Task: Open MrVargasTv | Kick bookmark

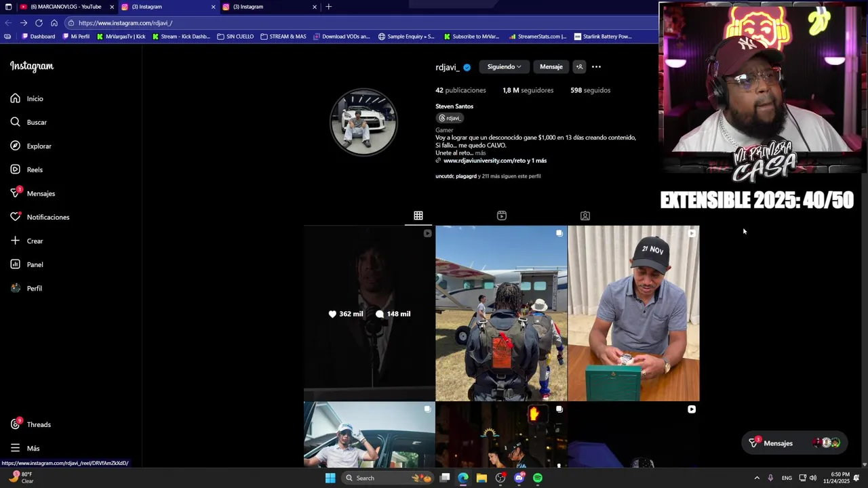Action: (121, 37)
